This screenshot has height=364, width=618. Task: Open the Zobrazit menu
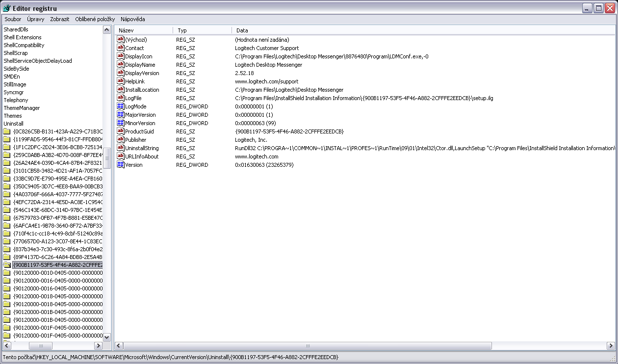pos(60,19)
